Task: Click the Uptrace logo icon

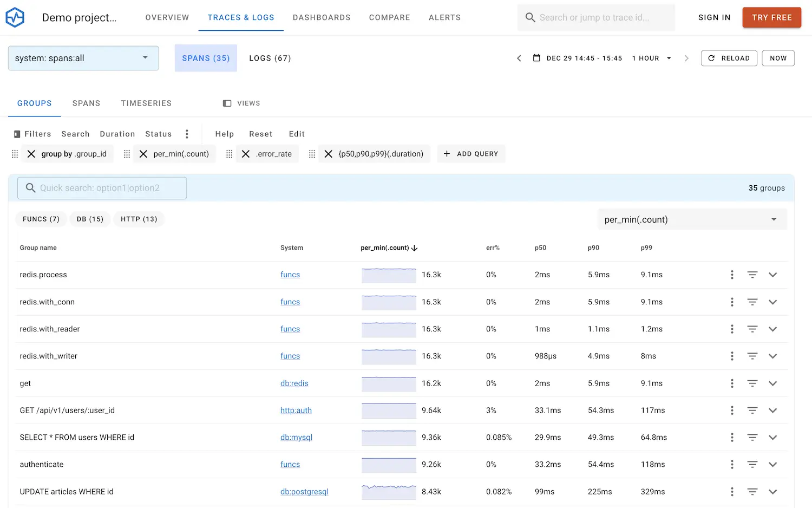Action: point(15,17)
